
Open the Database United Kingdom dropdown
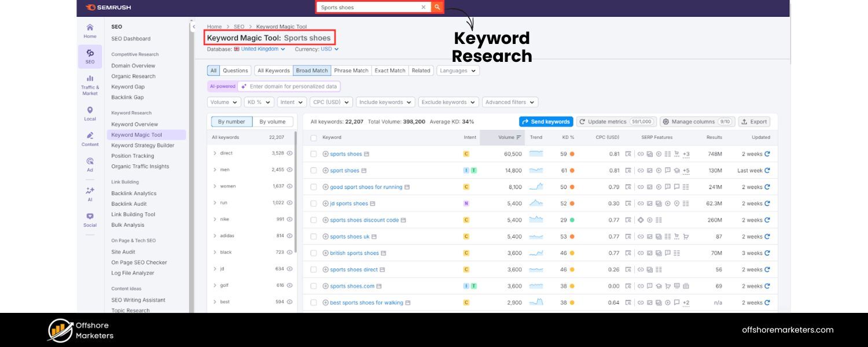pyautogui.click(x=260, y=49)
